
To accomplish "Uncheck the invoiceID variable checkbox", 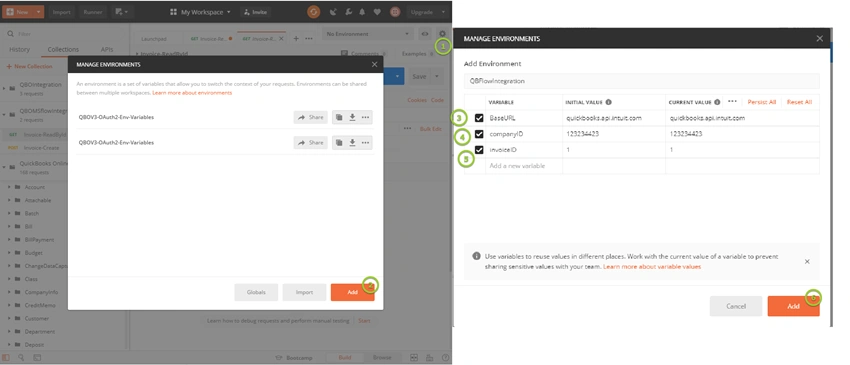I will (x=479, y=150).
